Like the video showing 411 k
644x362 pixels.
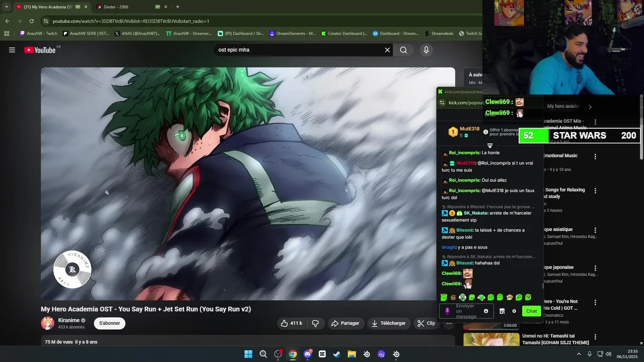point(292,323)
